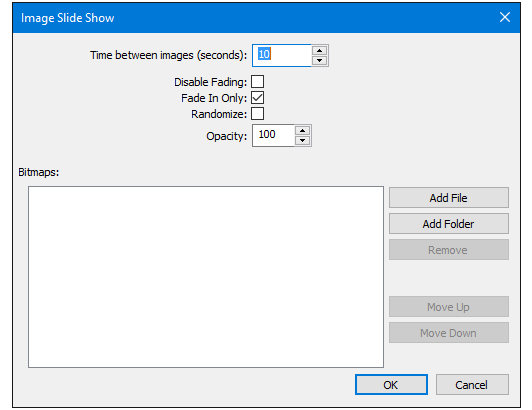Click the Move Down button
Image resolution: width=532 pixels, height=410 pixels.
tap(449, 333)
